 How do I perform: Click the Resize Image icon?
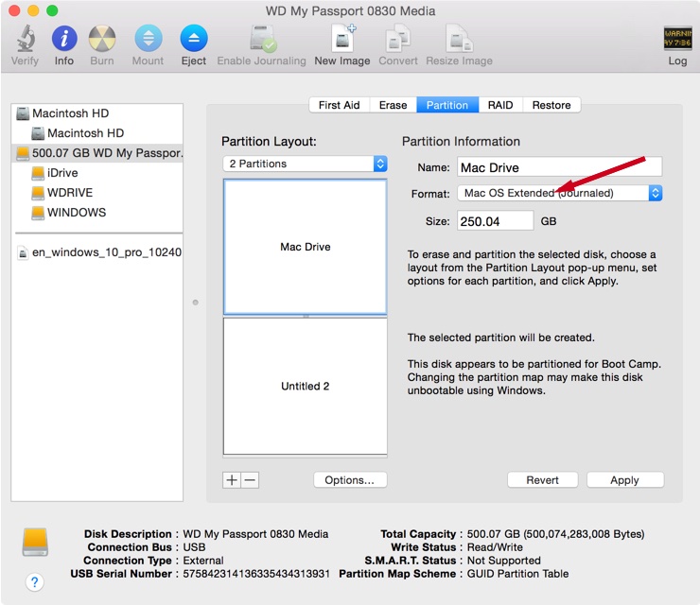pos(460,39)
